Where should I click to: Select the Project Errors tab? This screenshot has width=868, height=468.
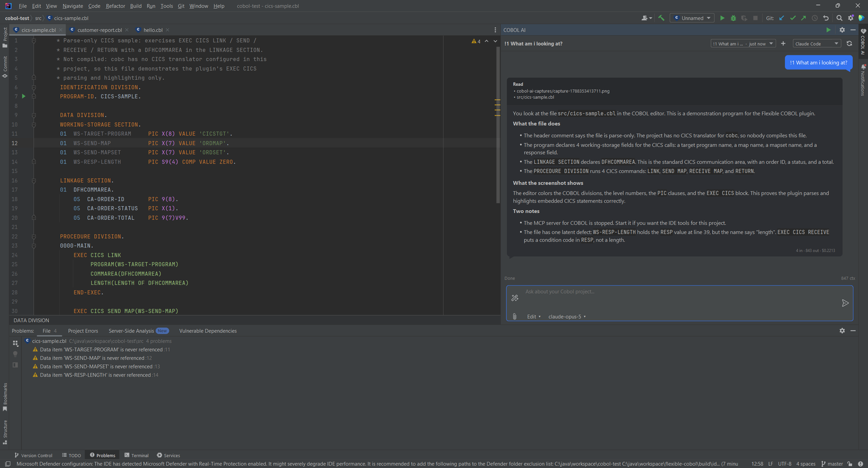(83, 331)
